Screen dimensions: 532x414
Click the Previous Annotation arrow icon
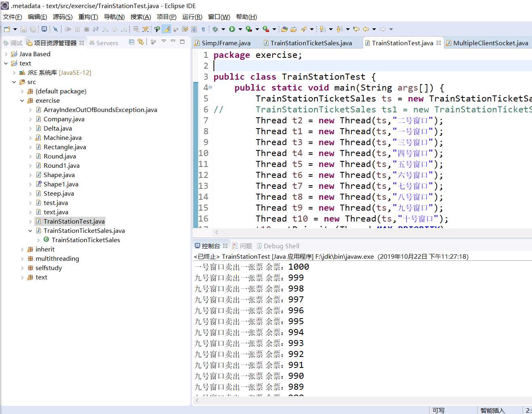(x=339, y=29)
